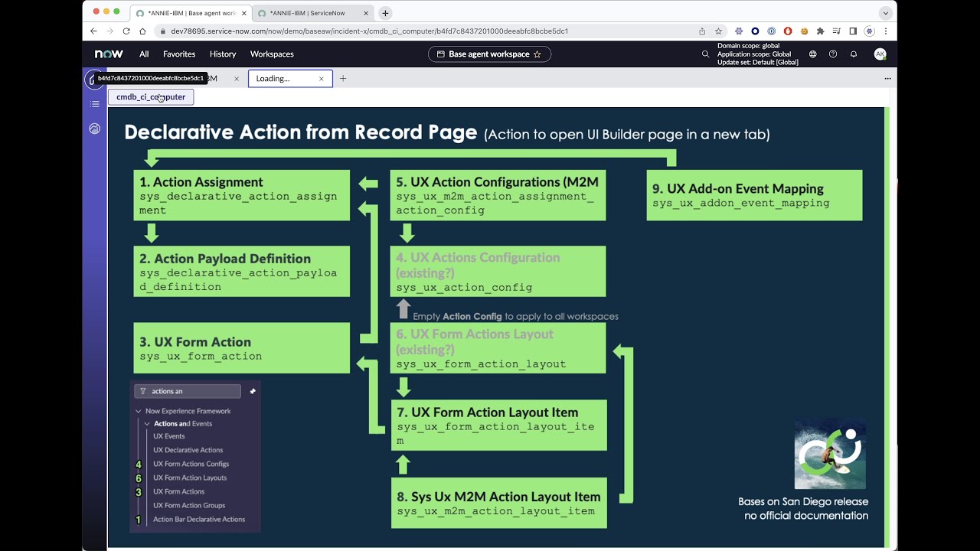This screenshot has height=551, width=980.
Task: Open the browser home page icon
Action: click(x=142, y=31)
